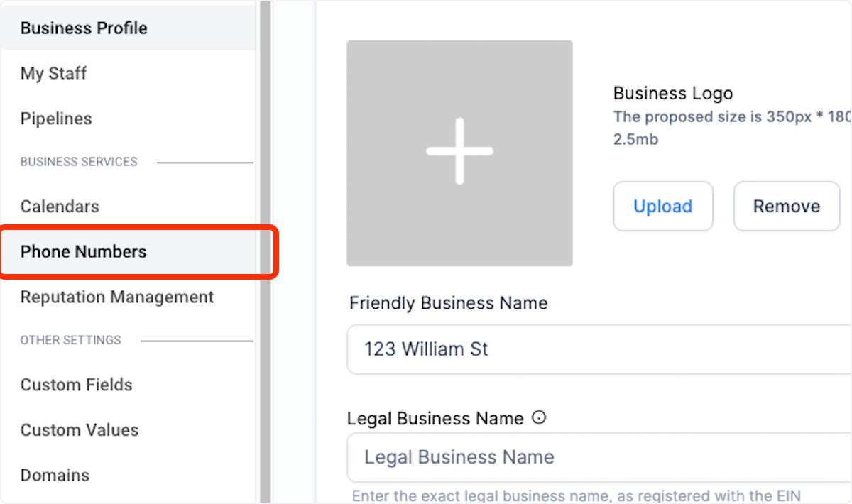Click the info icon beside Legal Business Name

coord(539,418)
